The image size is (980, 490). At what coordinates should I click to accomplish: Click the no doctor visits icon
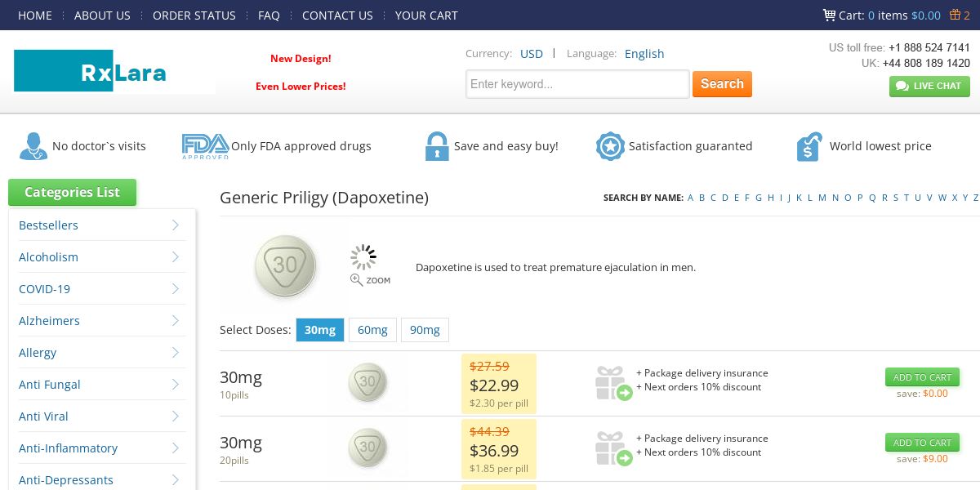point(33,146)
